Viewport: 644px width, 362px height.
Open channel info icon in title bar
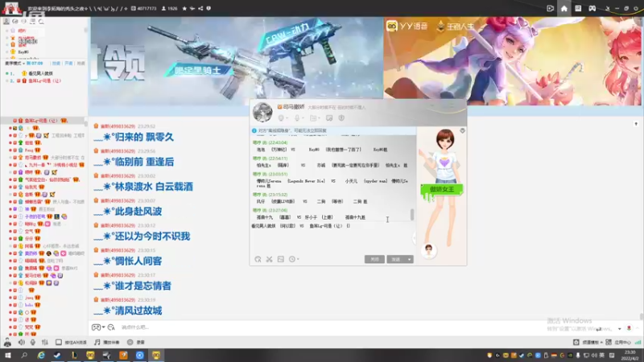208,8
